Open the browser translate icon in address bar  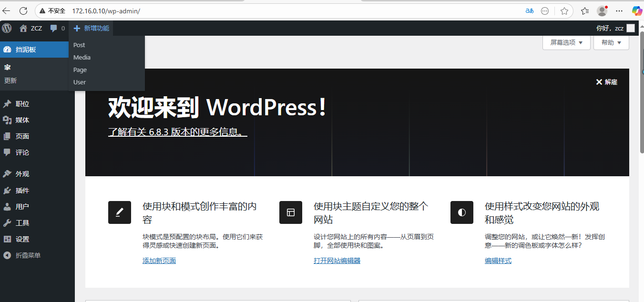click(x=530, y=10)
